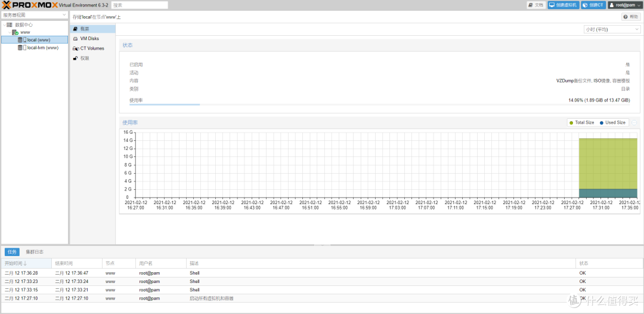
Task: Select the 概要 summary menu item
Action: click(85, 29)
